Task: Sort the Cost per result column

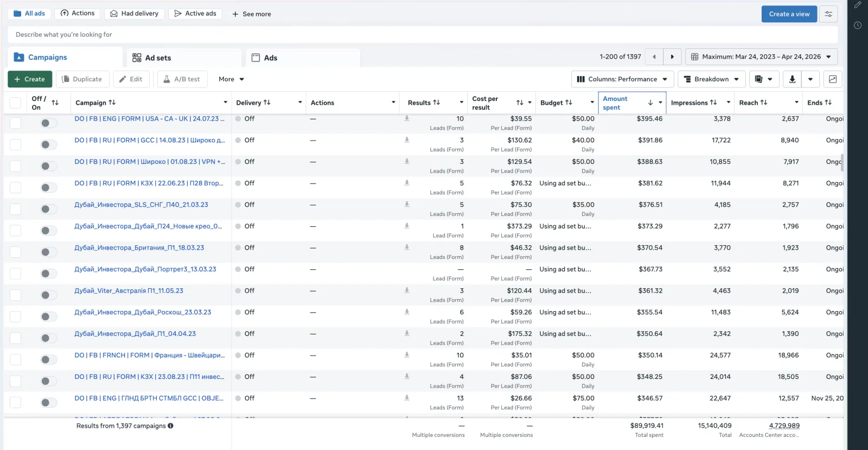Action: coord(520,103)
